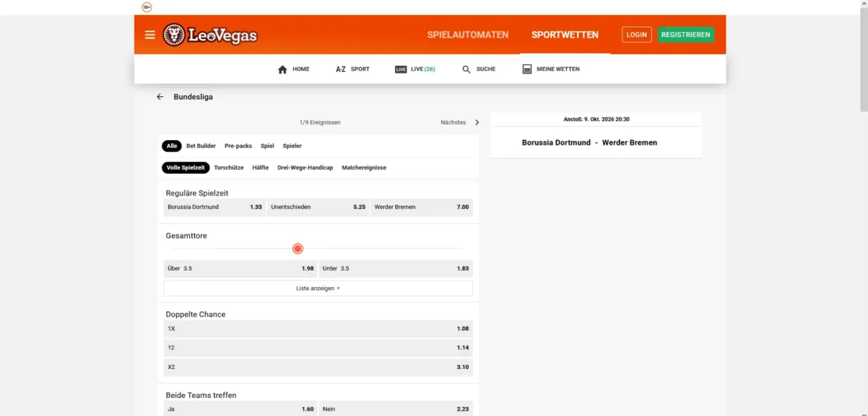The height and width of the screenshot is (416, 868).
Task: Select the Drei-Wege-Handicap chip
Action: tap(305, 167)
